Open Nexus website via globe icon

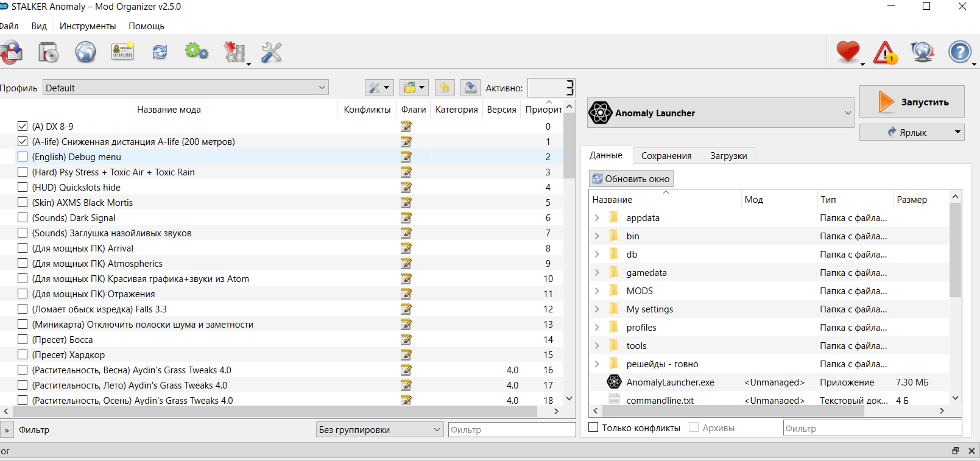tap(85, 52)
